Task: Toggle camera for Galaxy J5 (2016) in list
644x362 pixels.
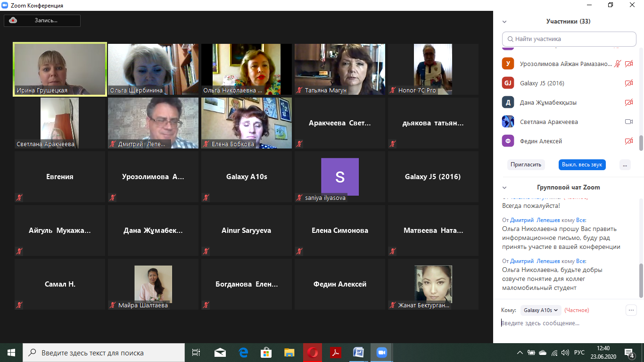Action: tap(628, 83)
